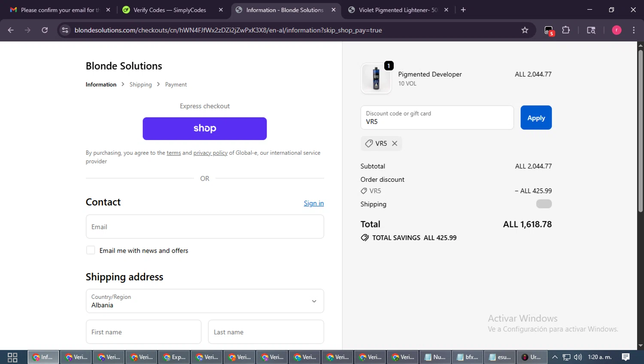Focus the First name field
The image size is (644, 364).
click(x=143, y=332)
